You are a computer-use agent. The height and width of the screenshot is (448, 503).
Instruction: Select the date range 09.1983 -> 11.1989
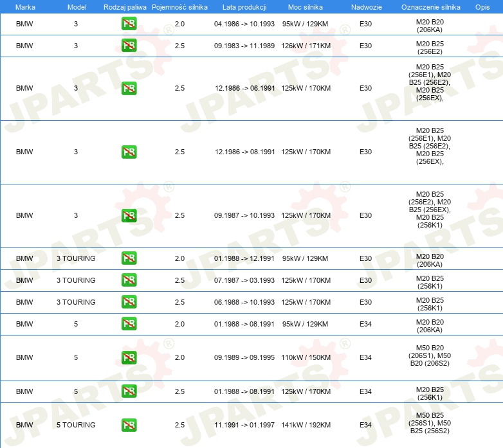(x=244, y=46)
